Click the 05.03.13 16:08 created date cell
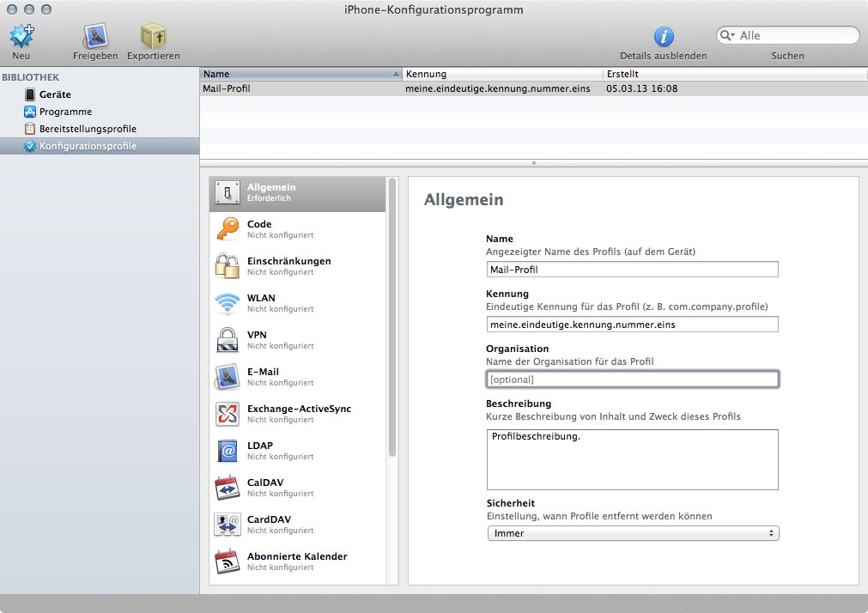The image size is (868, 613). (x=641, y=88)
